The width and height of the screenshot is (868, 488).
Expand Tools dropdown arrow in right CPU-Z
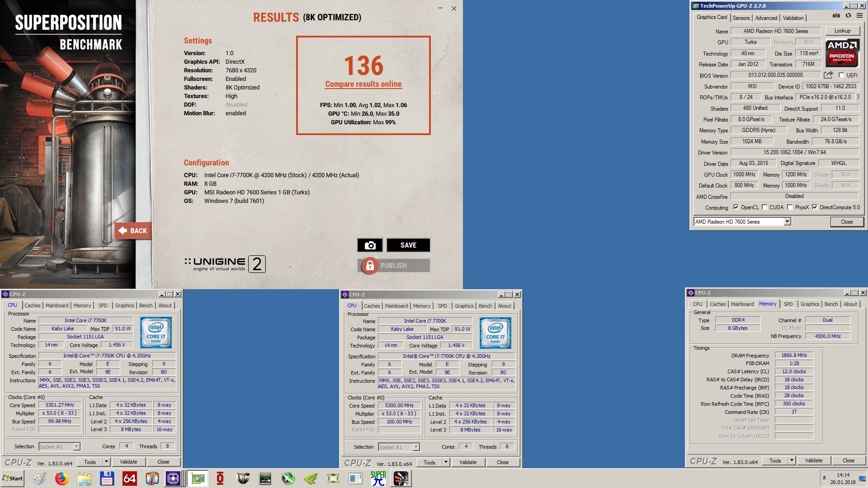point(792,460)
